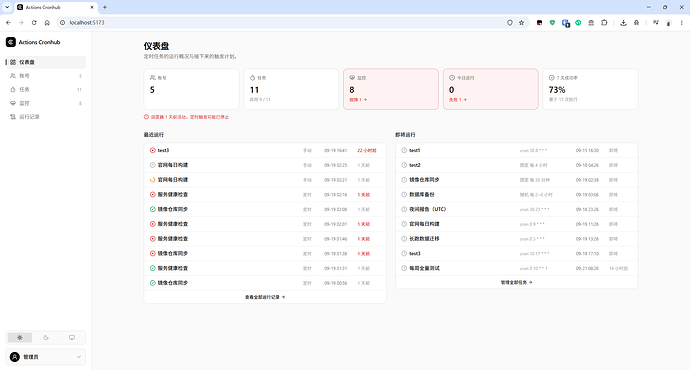Viewport: 690px width, 370px height.
Task: Open the 账号 summary card showing 5
Action: (191, 89)
